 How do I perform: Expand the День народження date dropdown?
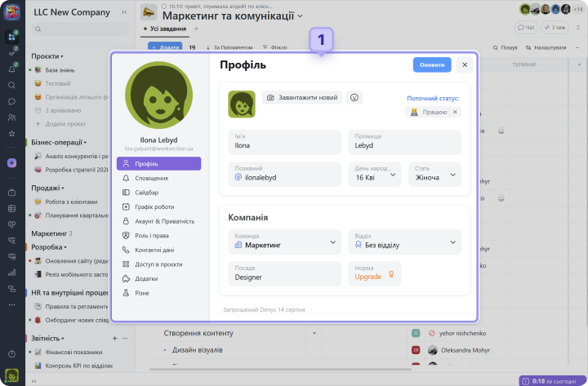coord(376,174)
